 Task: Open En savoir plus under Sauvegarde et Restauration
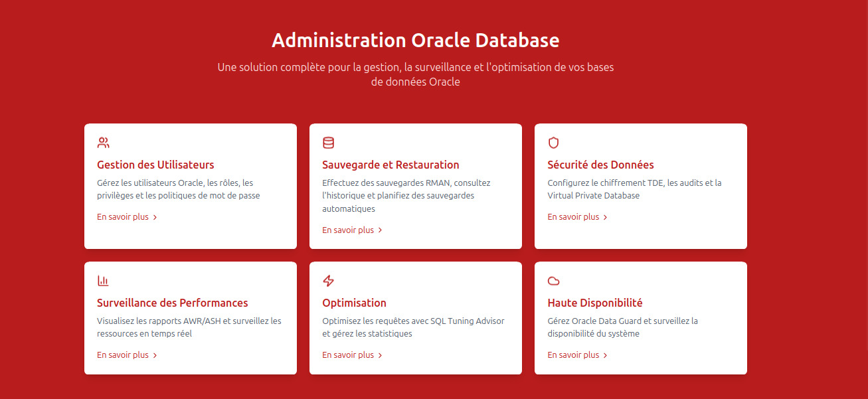pyautogui.click(x=353, y=230)
